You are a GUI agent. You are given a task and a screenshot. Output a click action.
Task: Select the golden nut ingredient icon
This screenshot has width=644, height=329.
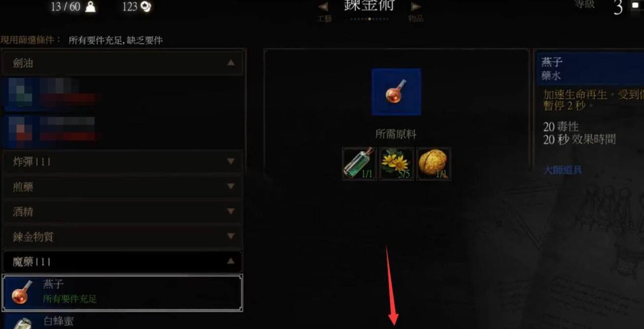(434, 164)
